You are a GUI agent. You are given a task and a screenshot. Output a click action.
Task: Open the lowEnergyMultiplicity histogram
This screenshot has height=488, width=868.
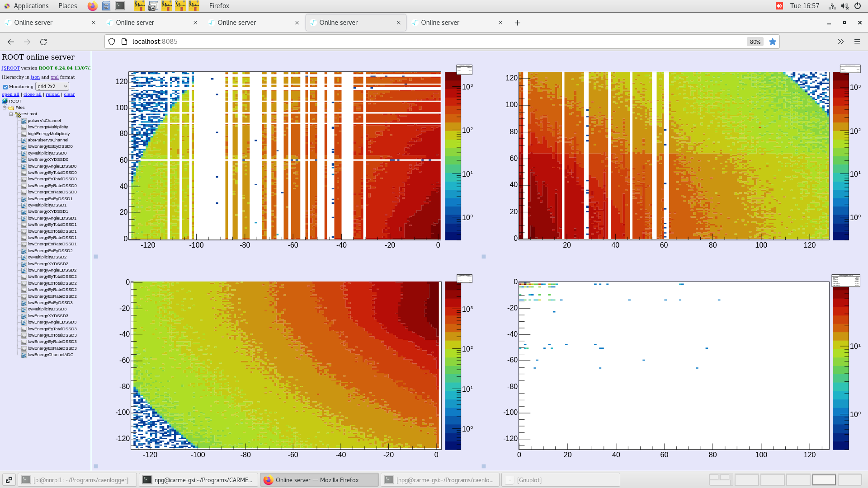pos(47,127)
